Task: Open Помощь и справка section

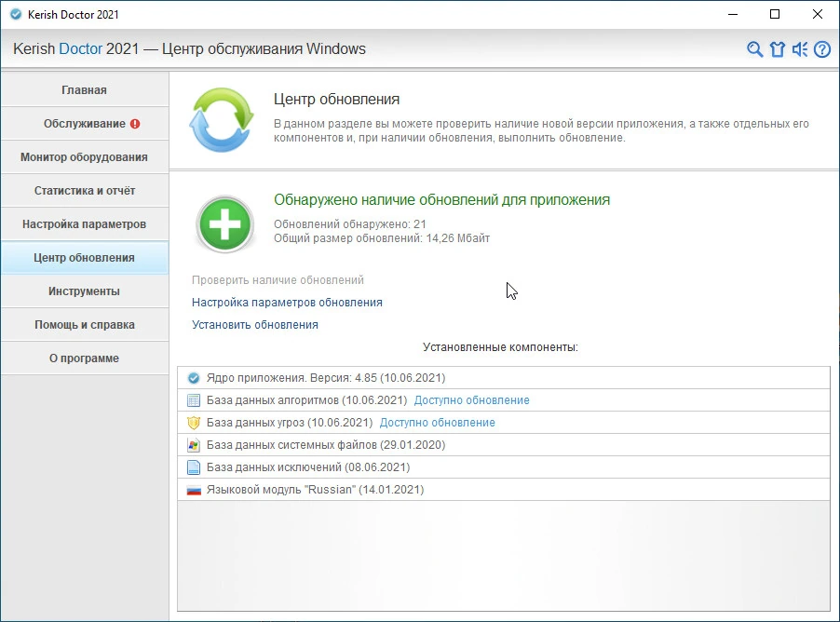Action: point(85,325)
